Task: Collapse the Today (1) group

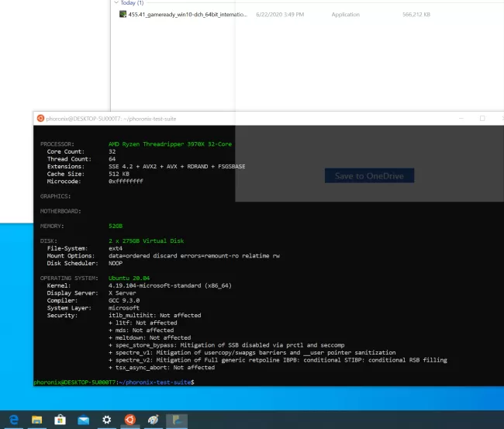Action: (116, 2)
